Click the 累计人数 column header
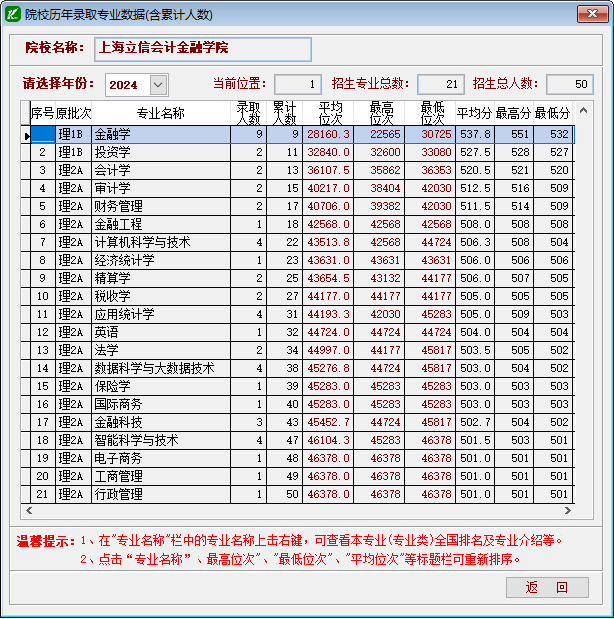This screenshot has height=619, width=614. 285,114
